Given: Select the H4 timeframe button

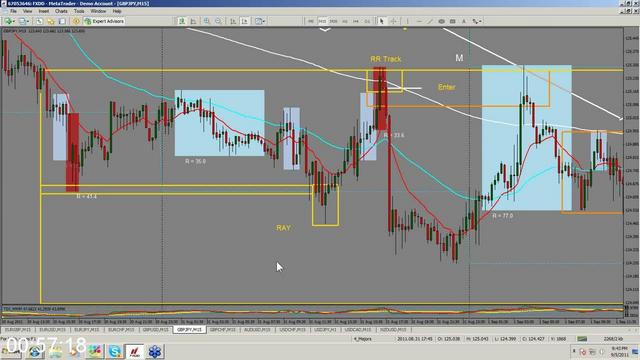Looking at the screenshot, I should coord(356,21).
